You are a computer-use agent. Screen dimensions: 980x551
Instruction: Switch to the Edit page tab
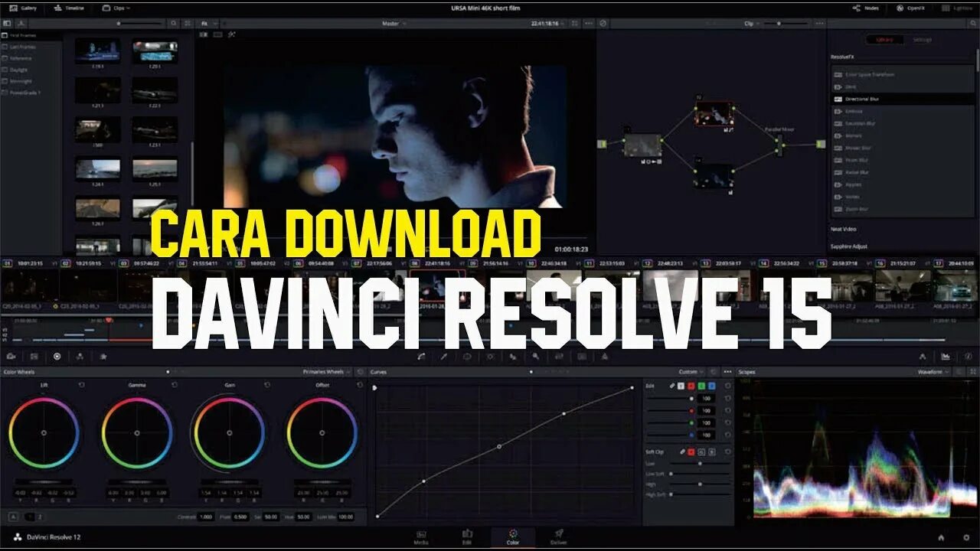(467, 536)
